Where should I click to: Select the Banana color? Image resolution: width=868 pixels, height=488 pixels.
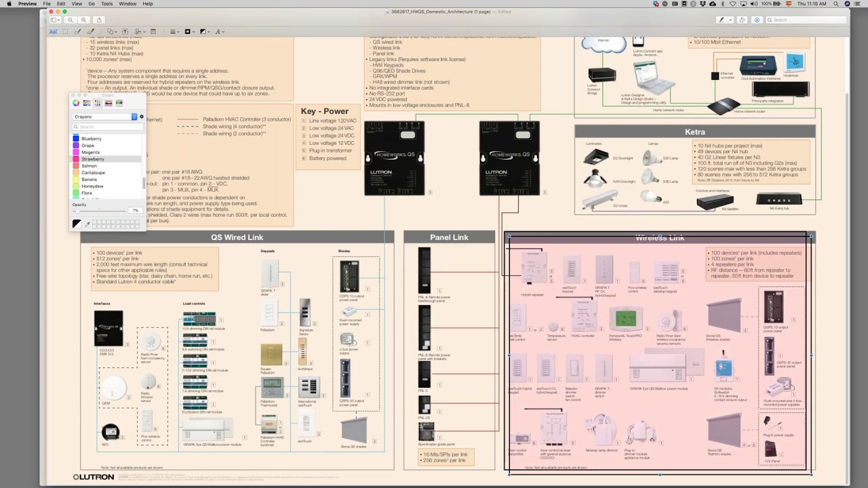tap(106, 180)
